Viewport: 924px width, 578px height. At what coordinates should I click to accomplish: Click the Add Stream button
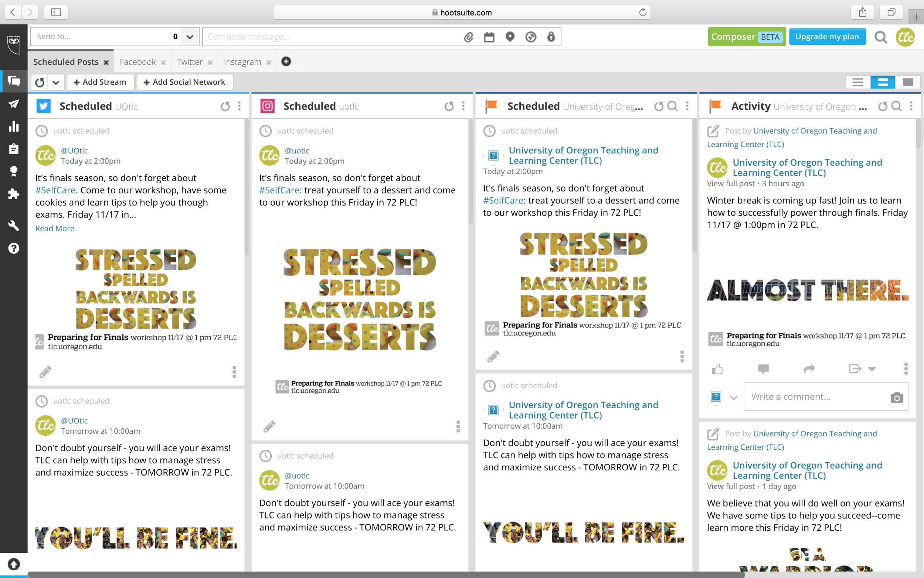pyautogui.click(x=100, y=82)
